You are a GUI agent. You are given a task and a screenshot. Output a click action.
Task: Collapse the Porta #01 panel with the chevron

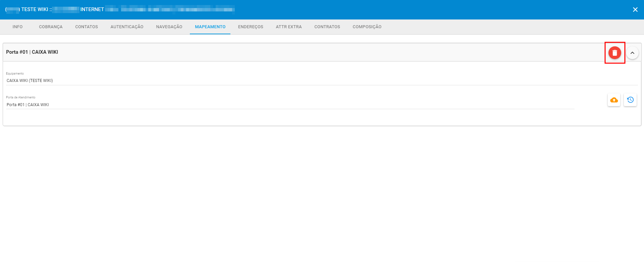coord(632,53)
